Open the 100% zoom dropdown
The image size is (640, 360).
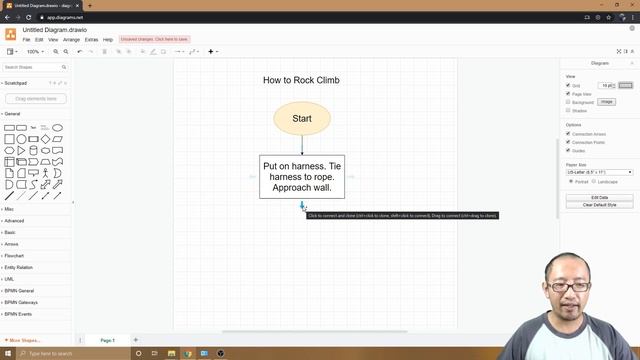click(x=35, y=52)
